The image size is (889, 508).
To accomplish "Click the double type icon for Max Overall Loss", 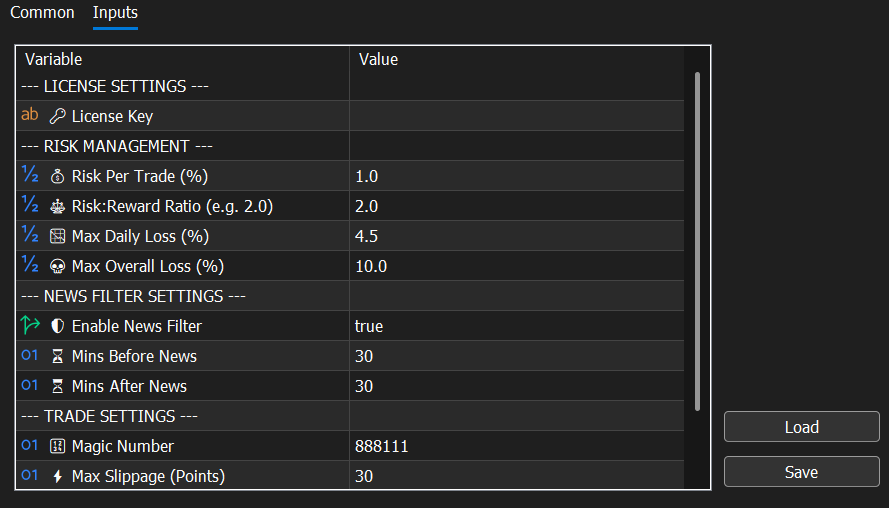I will [x=29, y=265].
